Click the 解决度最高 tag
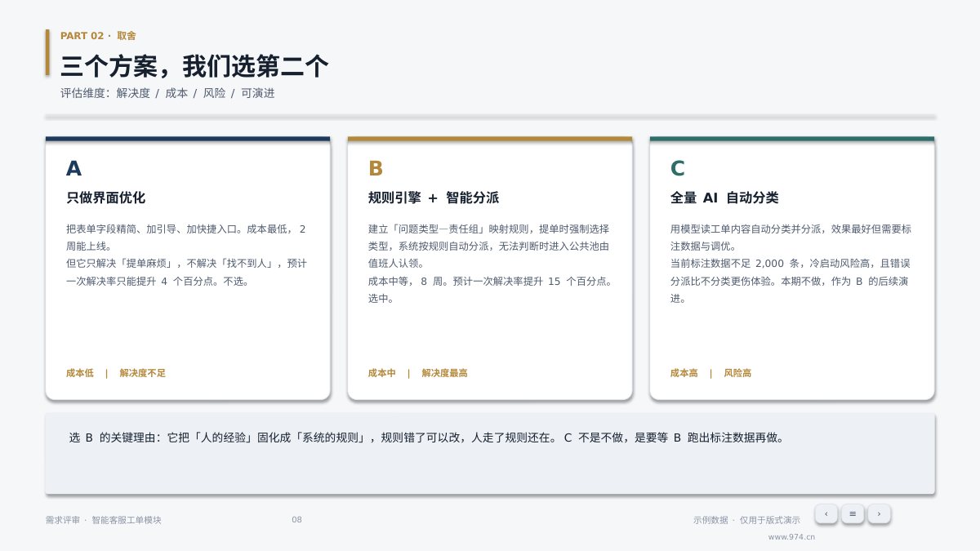The height and width of the screenshot is (551, 980). point(445,373)
